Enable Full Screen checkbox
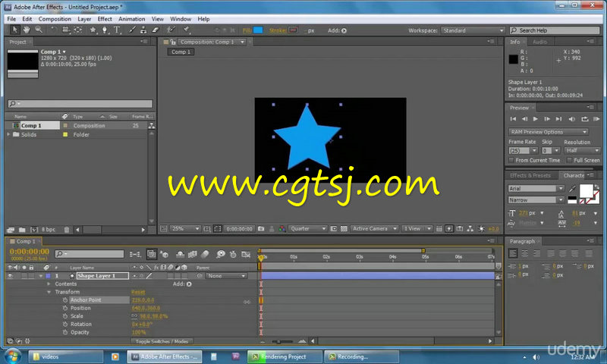The width and height of the screenshot is (607, 364). point(569,160)
